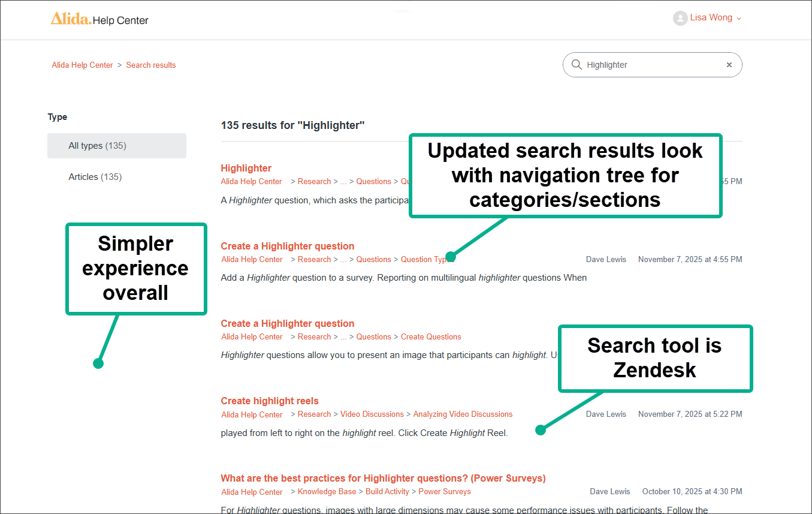Expand the ellipsis in Create Questions result path

(343, 336)
